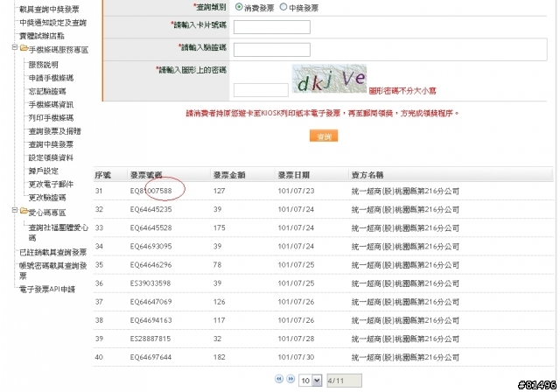Screen dimensions: 560x392
Task: Open 已註銷載具查詢發票 in sidebar
Action: pos(52,252)
